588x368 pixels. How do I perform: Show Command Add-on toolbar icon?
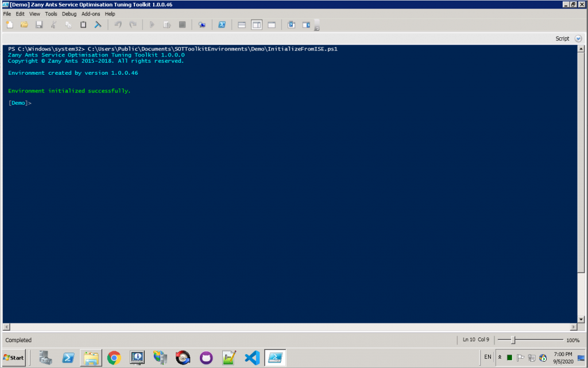pyautogui.click(x=307, y=25)
